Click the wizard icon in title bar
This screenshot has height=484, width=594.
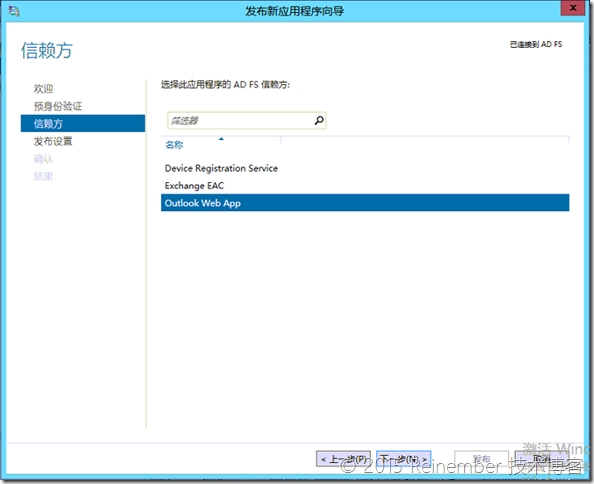[14, 11]
